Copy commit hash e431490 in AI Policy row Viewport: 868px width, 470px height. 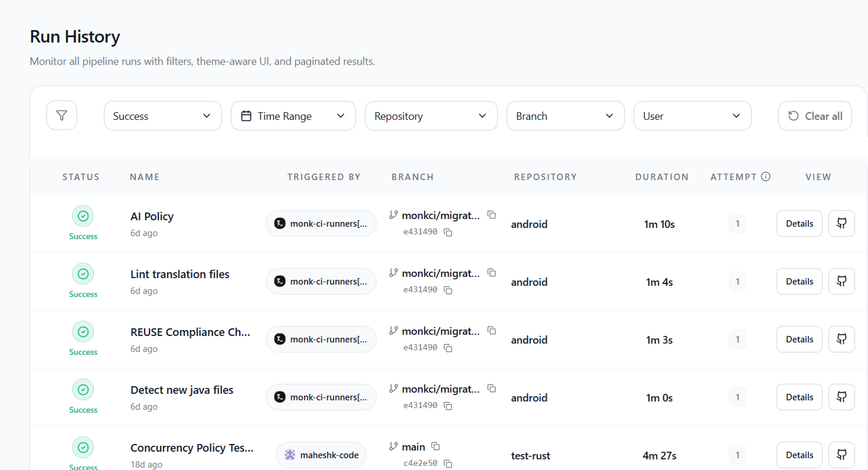point(448,232)
